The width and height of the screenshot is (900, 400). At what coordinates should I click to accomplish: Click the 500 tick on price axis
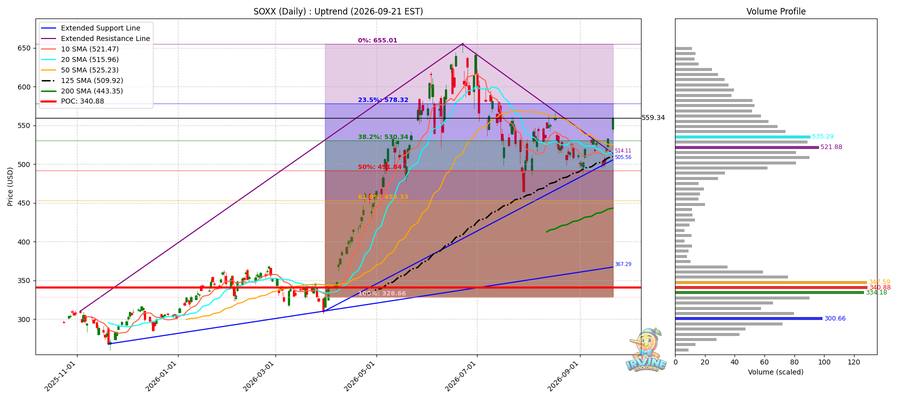click(26, 165)
